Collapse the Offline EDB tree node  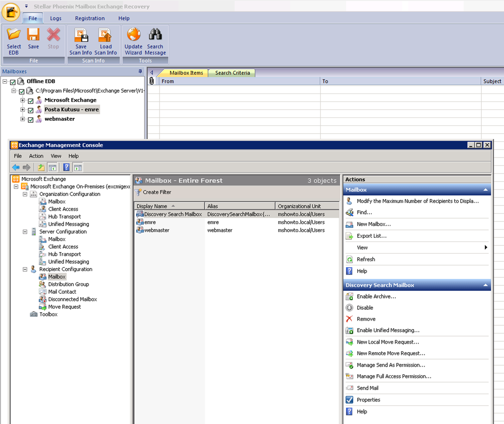tap(5, 81)
